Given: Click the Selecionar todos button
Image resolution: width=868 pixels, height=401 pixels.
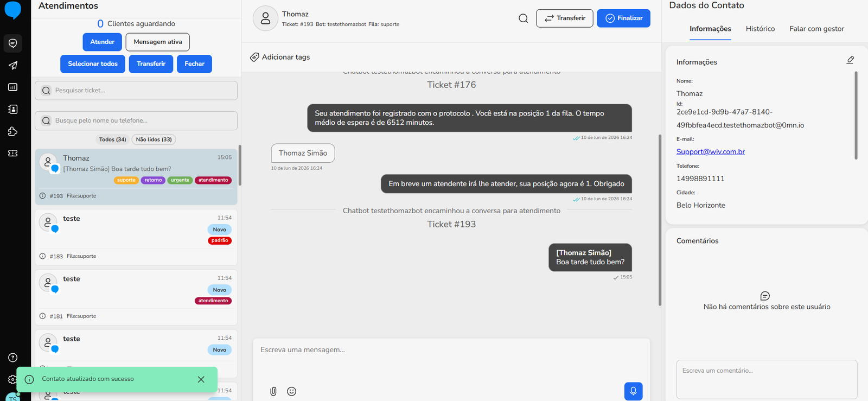Looking at the screenshot, I should 93,64.
